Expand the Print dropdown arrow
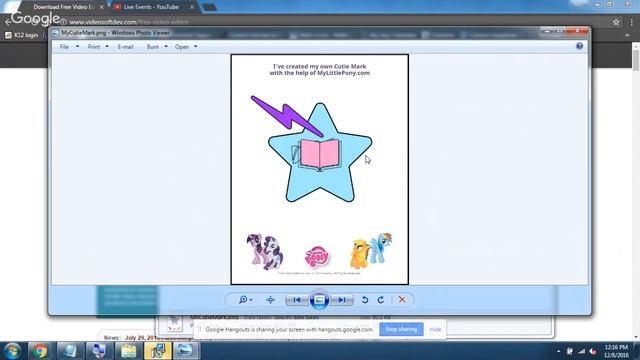Viewport: 640px width, 360px height. point(107,47)
